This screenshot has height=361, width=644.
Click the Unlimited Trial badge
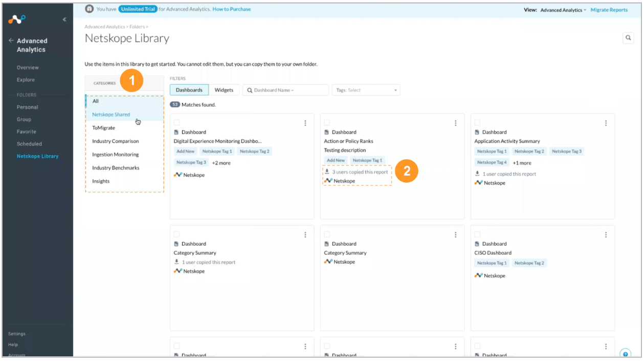[138, 9]
